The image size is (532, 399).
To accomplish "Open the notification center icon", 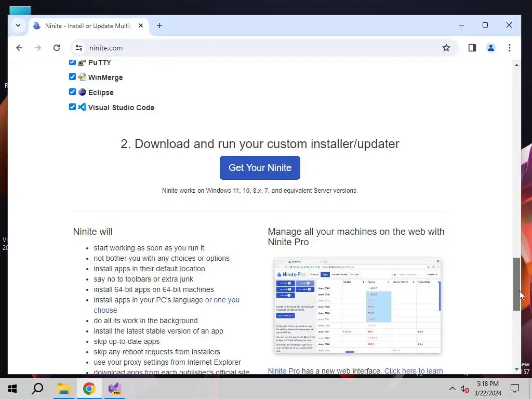I will pos(515,389).
